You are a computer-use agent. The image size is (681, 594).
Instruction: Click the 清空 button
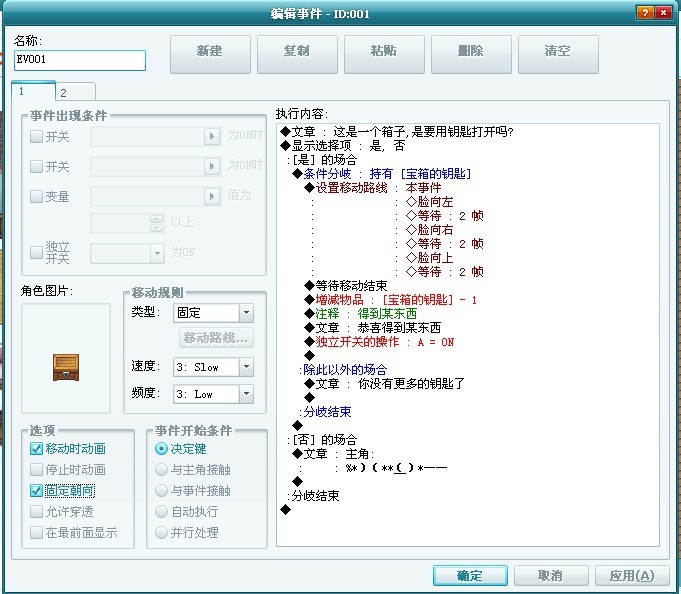pyautogui.click(x=558, y=54)
